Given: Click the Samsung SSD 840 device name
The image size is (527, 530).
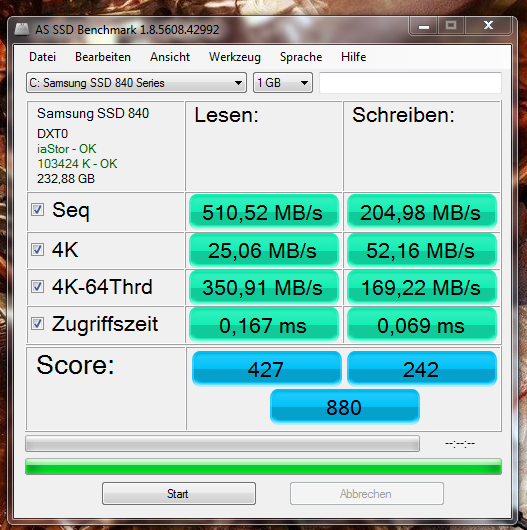Looking at the screenshot, I should (x=93, y=113).
